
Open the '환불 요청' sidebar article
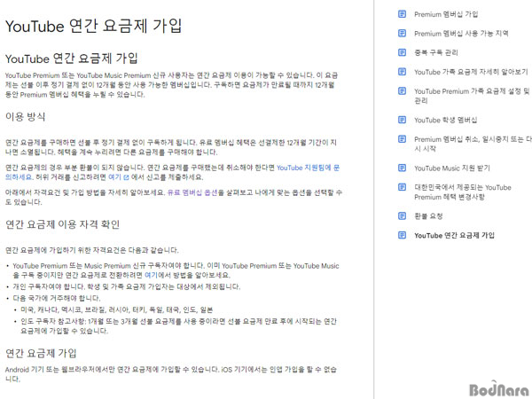[x=428, y=216]
